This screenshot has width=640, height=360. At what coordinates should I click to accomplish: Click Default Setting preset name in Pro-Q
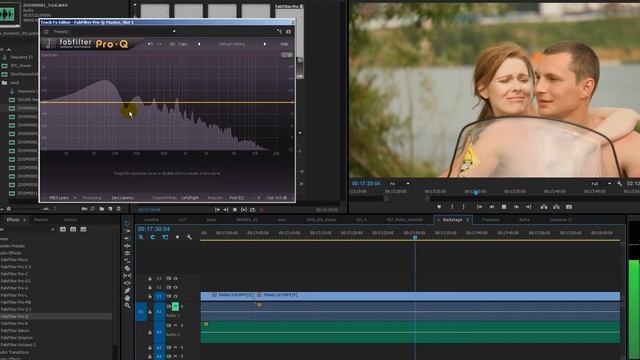(232, 44)
